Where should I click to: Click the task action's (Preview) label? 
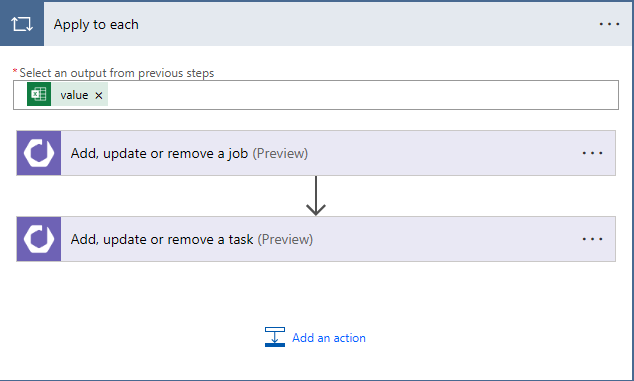coord(285,239)
